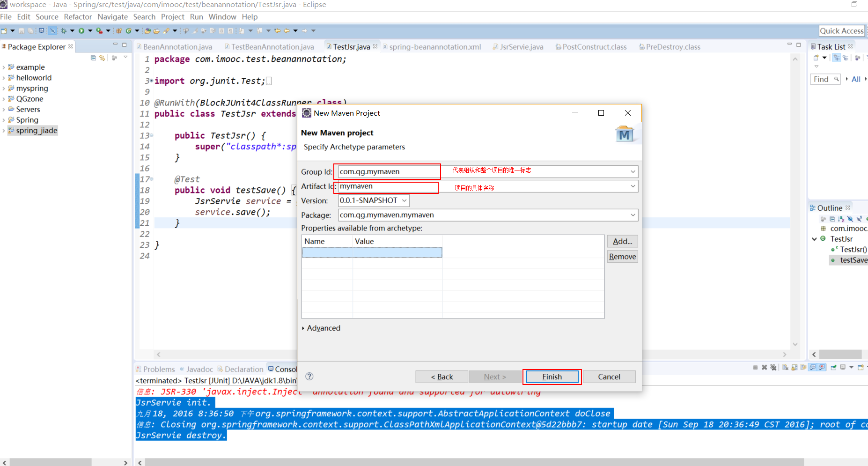
Task: Click the Debug bug icon in toolbar
Action: click(64, 31)
